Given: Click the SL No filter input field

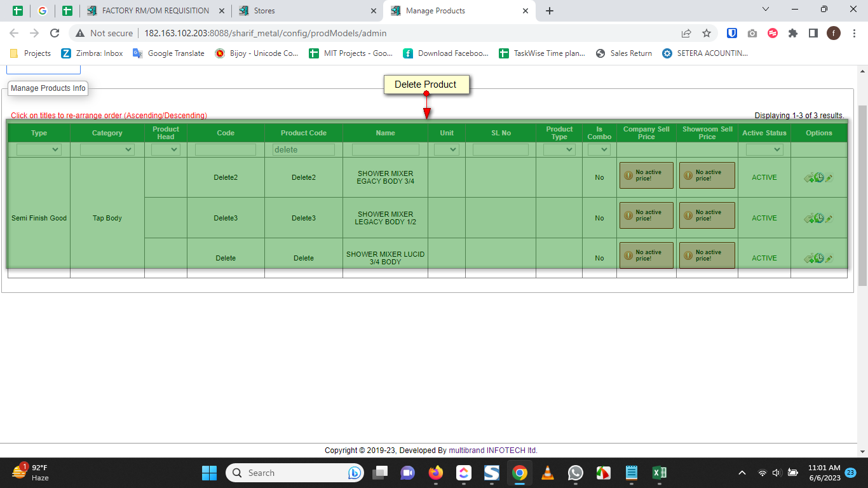Looking at the screenshot, I should pyautogui.click(x=501, y=150).
